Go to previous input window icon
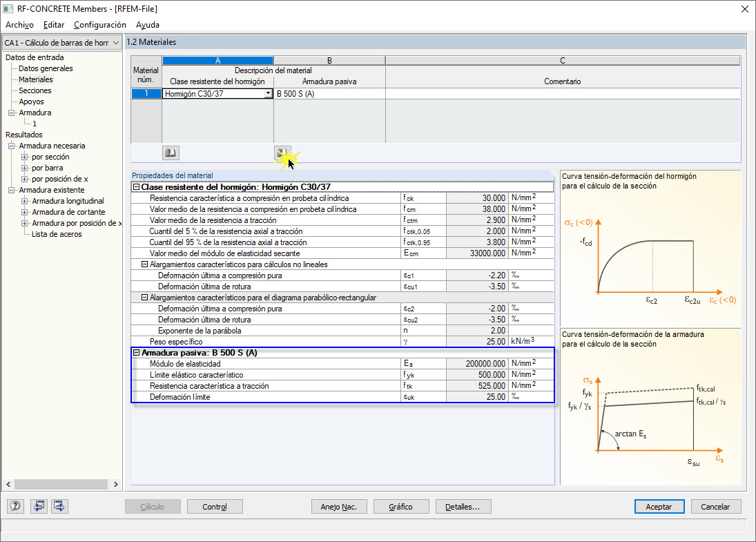This screenshot has height=542, width=756. pos(39,506)
